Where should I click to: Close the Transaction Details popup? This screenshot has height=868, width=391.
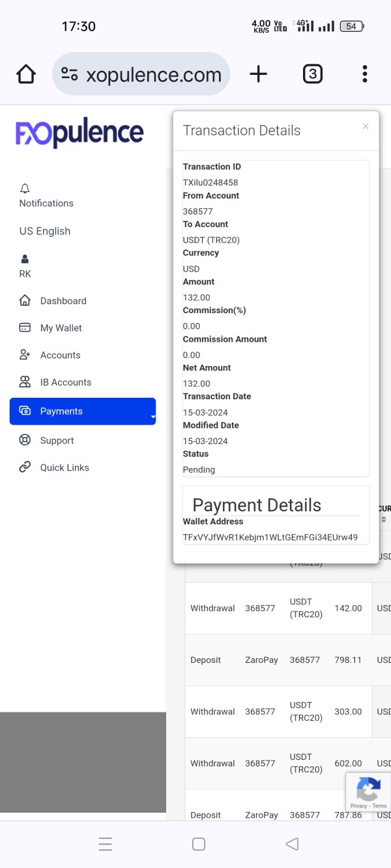pos(366,126)
